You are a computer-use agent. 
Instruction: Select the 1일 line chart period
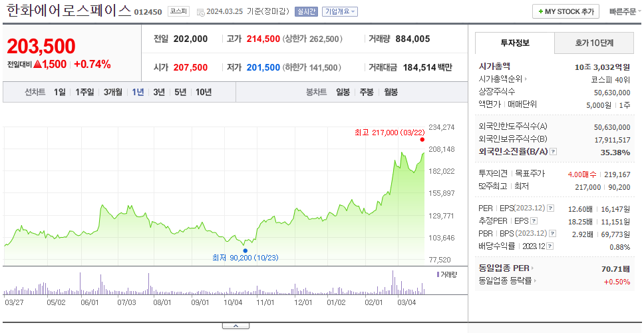click(x=60, y=92)
